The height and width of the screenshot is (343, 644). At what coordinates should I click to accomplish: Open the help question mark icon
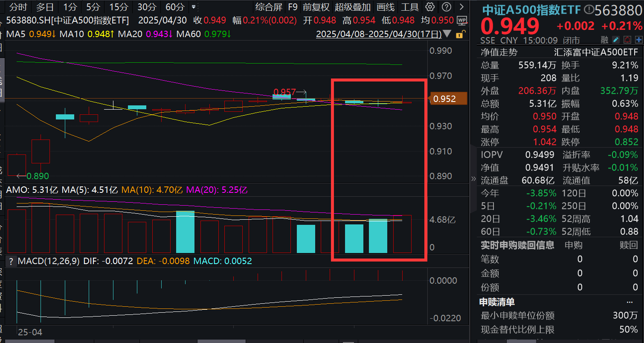pos(445,7)
